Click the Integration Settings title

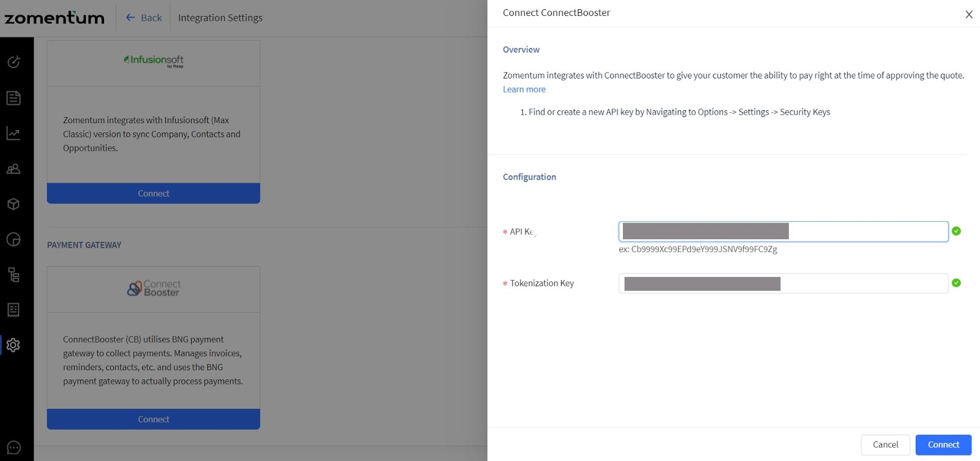[x=221, y=18]
